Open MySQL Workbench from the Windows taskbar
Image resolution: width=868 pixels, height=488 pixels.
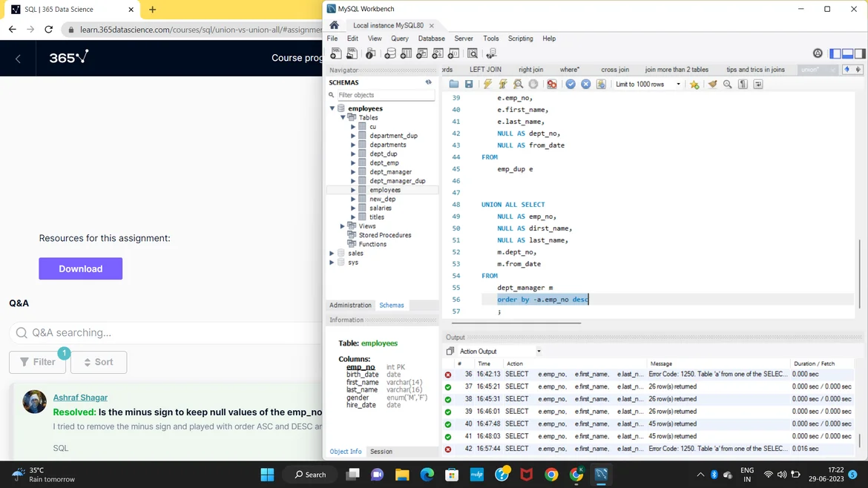[601, 475]
